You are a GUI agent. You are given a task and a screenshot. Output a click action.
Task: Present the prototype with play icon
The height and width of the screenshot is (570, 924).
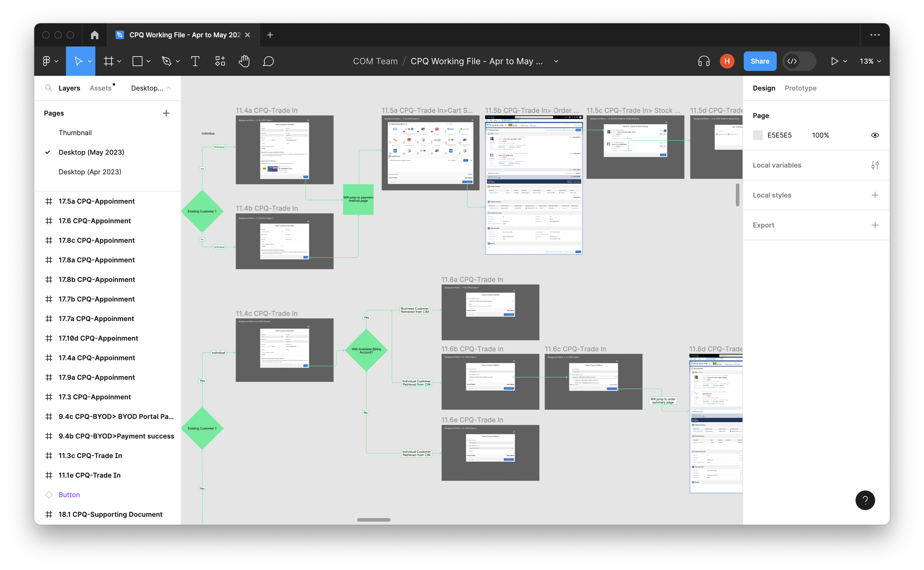834,61
